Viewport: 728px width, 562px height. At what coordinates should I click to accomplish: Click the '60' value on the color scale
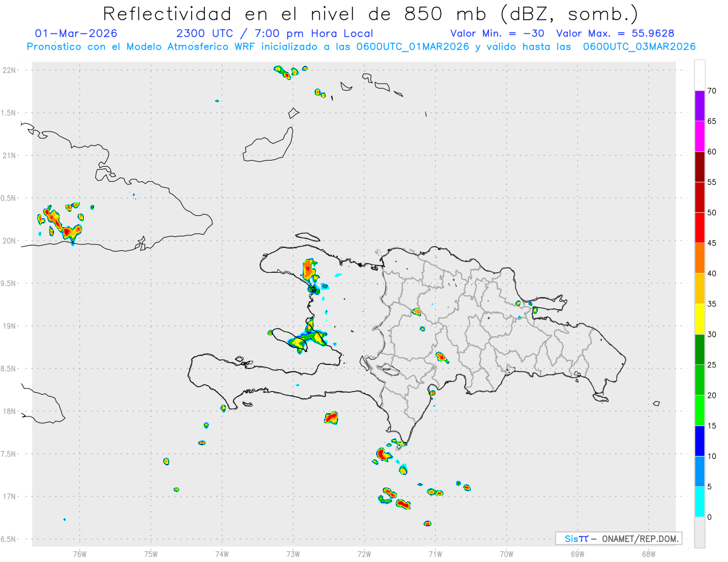tap(712, 152)
